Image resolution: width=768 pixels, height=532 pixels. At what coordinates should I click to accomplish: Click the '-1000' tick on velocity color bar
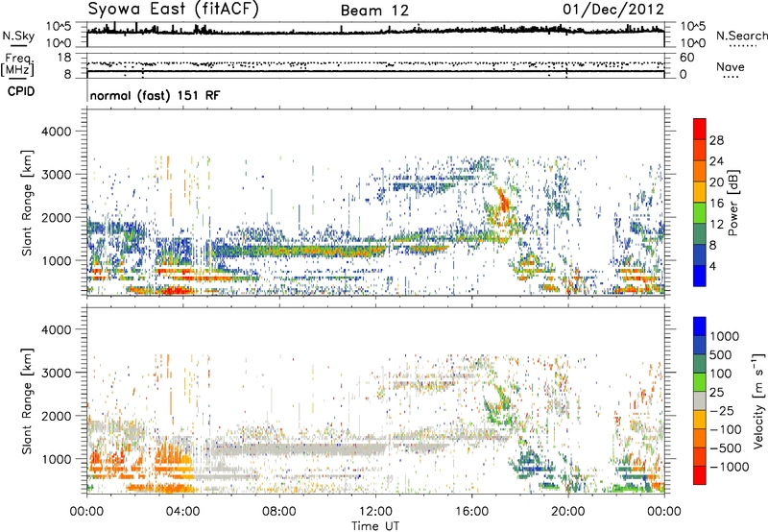tap(729, 467)
